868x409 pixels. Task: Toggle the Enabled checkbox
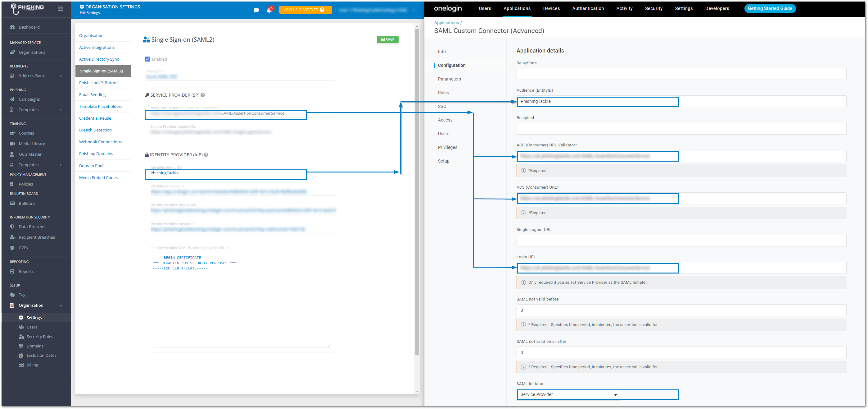tap(147, 59)
